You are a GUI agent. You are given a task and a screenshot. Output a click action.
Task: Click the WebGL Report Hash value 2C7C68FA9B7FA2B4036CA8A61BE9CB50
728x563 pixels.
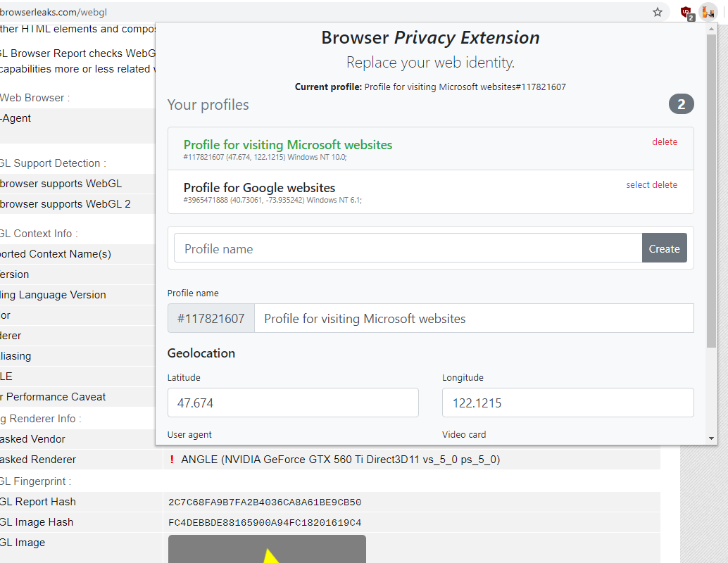click(x=265, y=502)
